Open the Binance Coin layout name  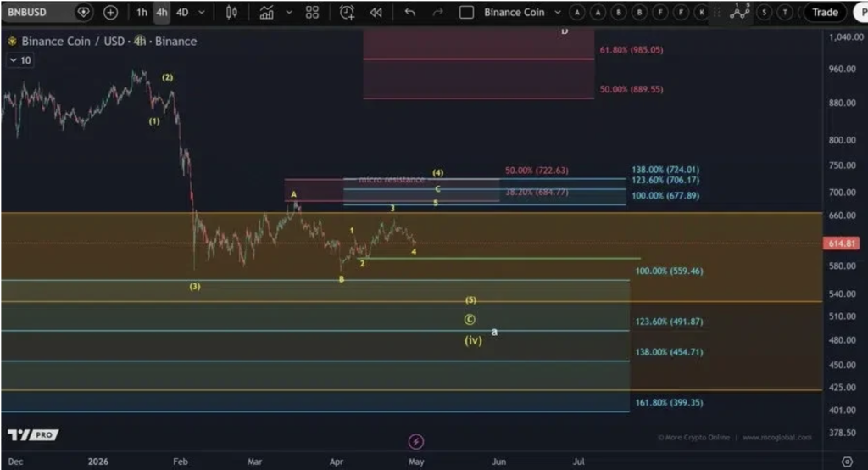(x=515, y=12)
